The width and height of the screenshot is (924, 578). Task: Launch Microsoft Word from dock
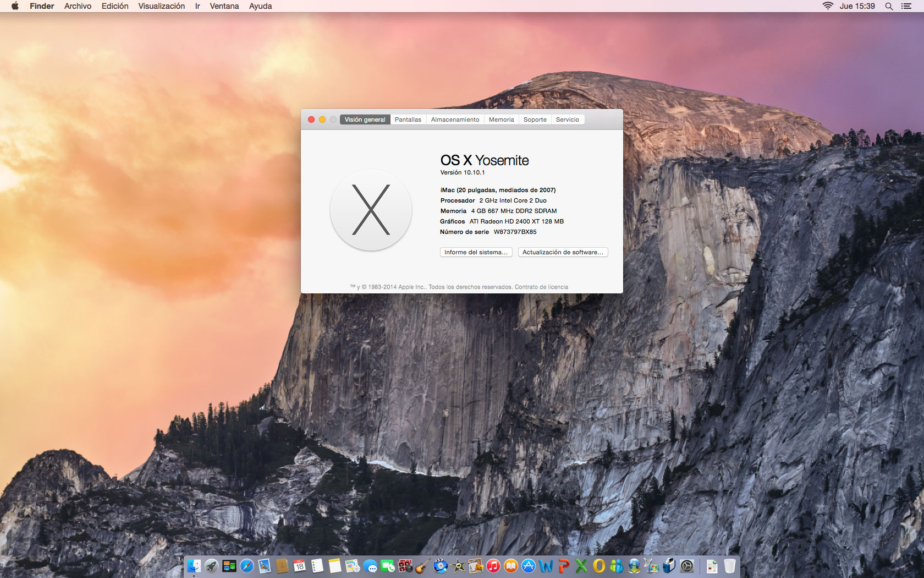(x=546, y=566)
